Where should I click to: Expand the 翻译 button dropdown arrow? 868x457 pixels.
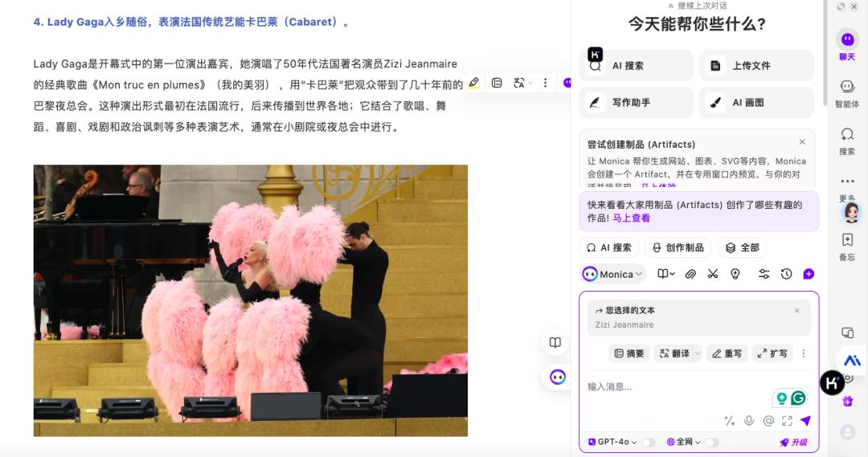click(698, 353)
